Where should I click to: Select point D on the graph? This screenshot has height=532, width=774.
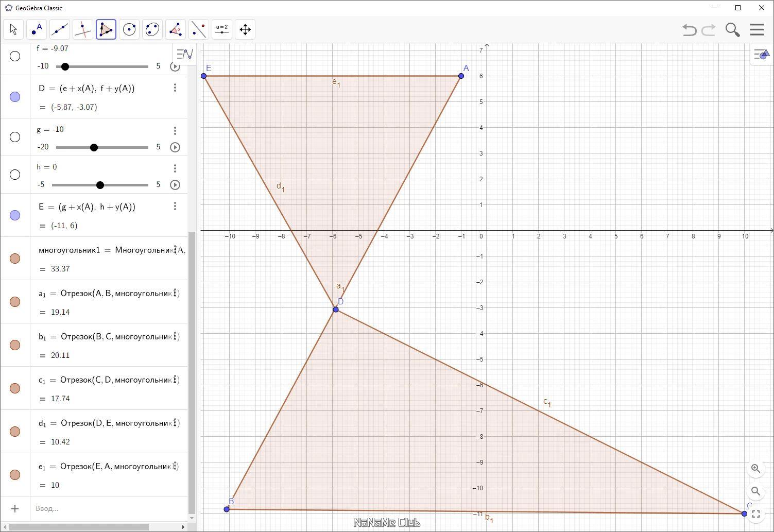point(336,310)
